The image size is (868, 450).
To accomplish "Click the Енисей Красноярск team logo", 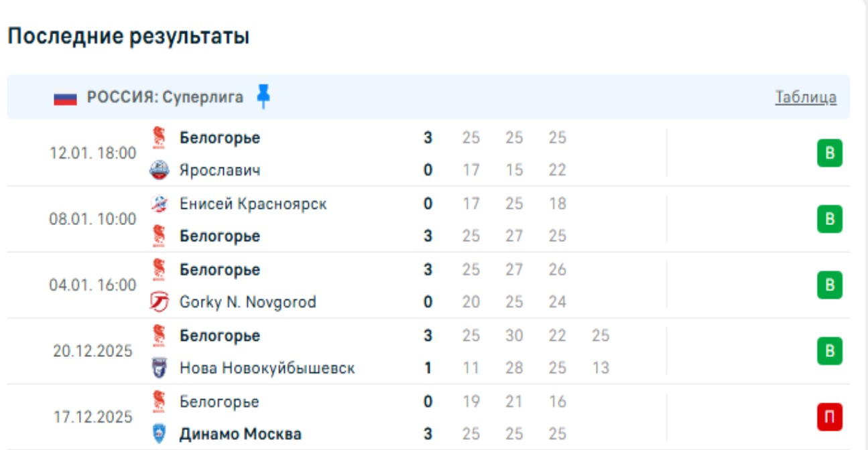I will click(159, 204).
